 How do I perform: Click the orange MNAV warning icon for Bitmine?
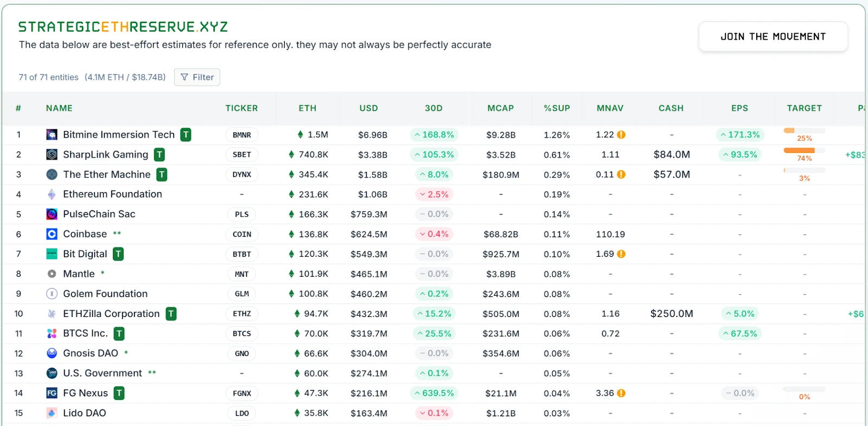(621, 135)
